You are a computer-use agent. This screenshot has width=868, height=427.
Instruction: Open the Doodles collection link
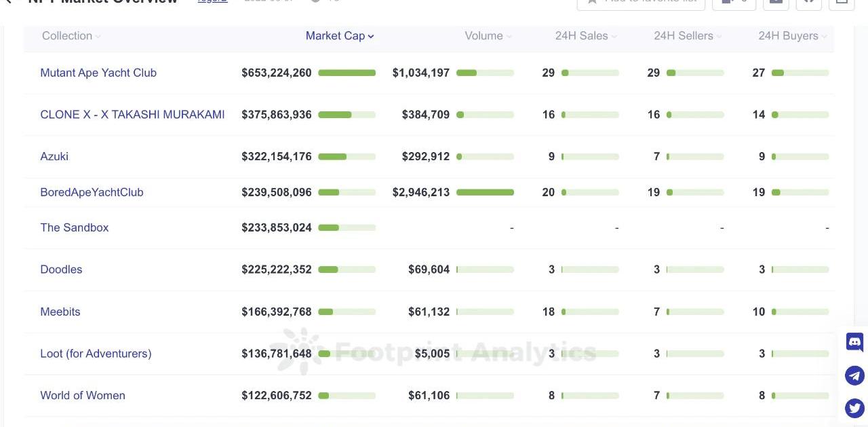click(61, 270)
